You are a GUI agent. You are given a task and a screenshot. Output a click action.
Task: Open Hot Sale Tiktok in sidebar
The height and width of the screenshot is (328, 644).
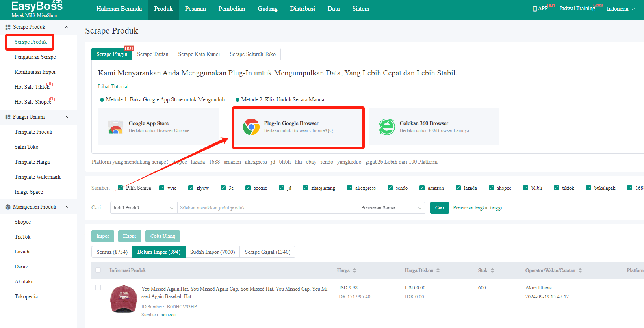[32, 87]
